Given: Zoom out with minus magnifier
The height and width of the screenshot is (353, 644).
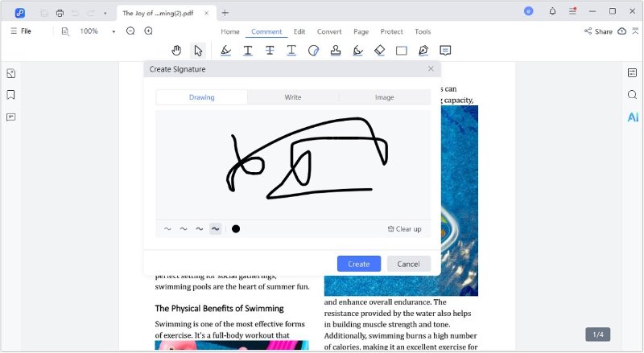Looking at the screenshot, I should tap(130, 31).
